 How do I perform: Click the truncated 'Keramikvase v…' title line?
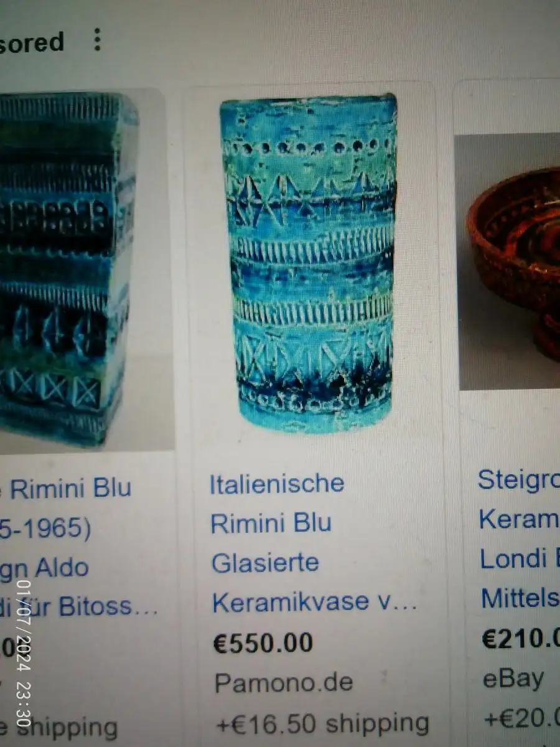click(315, 602)
